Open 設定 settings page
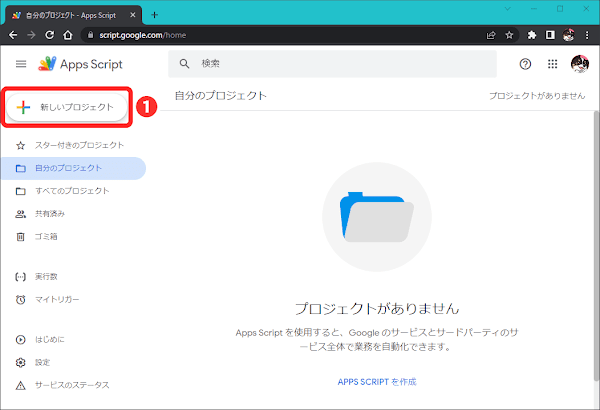The height and width of the screenshot is (410, 600). [73, 363]
